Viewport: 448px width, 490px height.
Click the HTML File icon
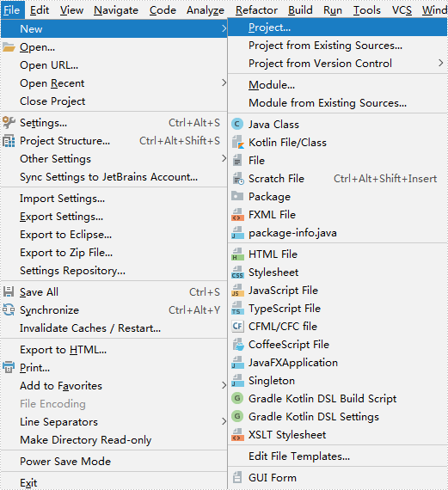(x=237, y=254)
